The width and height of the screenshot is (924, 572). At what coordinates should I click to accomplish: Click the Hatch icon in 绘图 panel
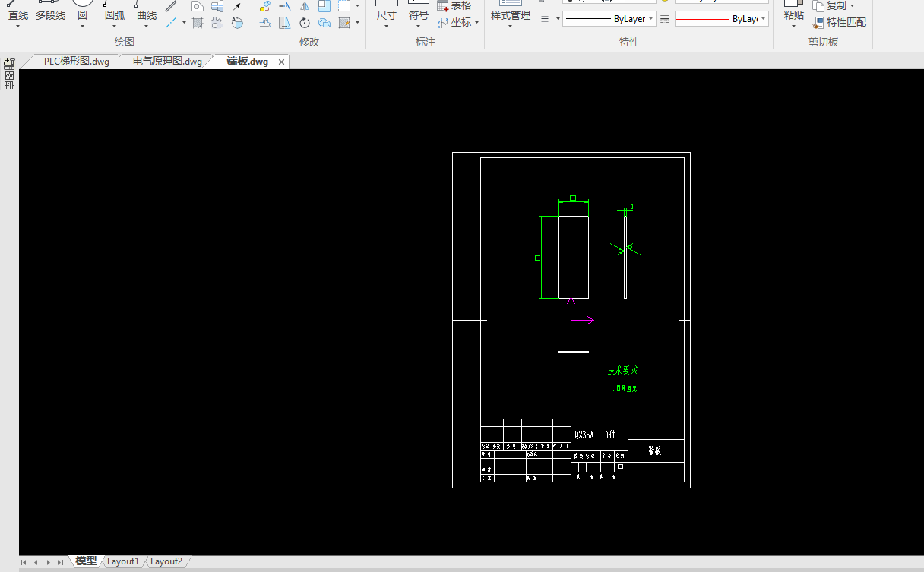click(198, 23)
